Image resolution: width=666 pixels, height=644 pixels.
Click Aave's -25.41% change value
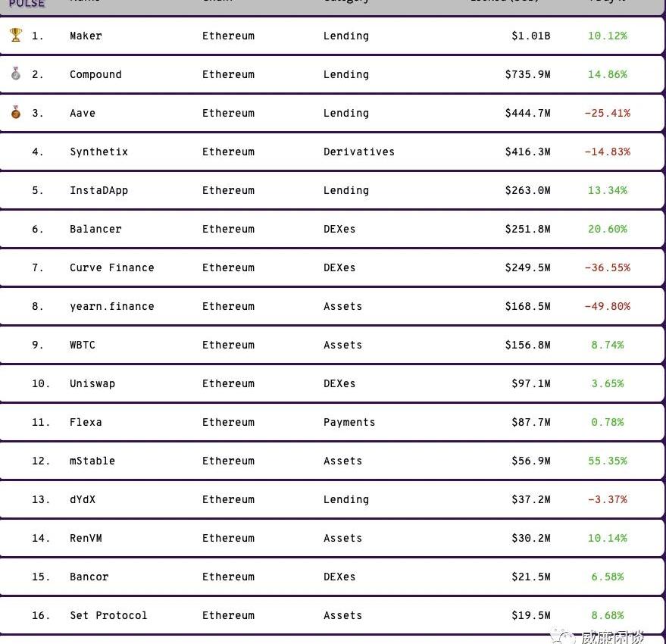click(608, 113)
